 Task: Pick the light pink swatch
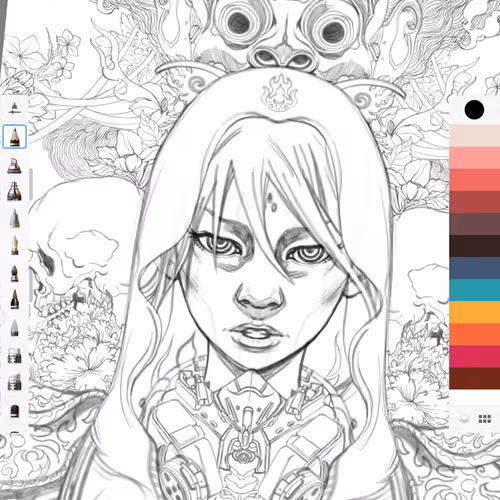point(475,158)
